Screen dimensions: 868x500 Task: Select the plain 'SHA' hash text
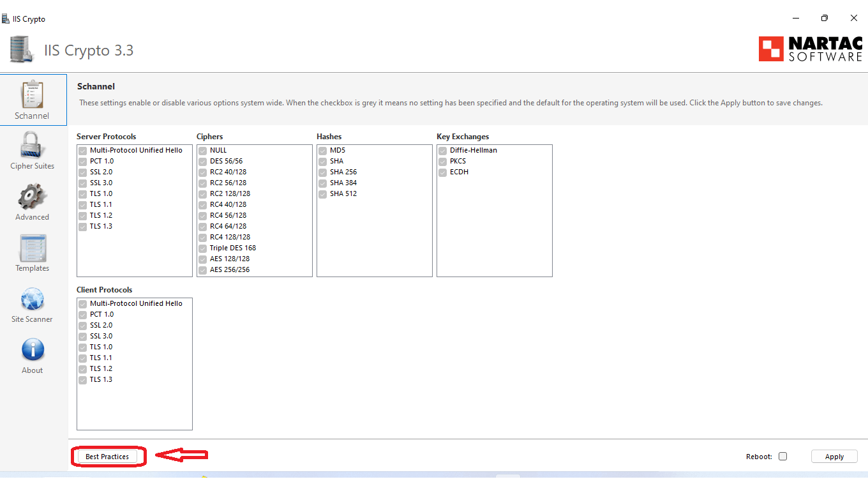tap(336, 162)
